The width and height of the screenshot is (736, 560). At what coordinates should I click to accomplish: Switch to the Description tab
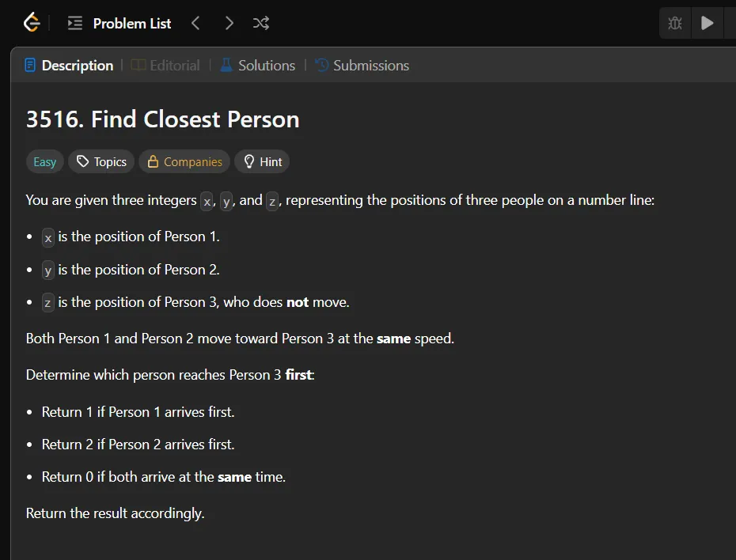pyautogui.click(x=69, y=66)
